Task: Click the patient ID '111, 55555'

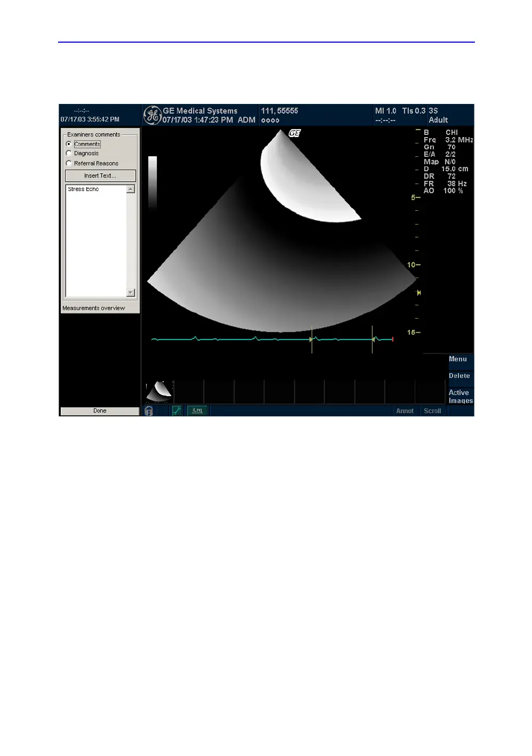Action: 279,111
